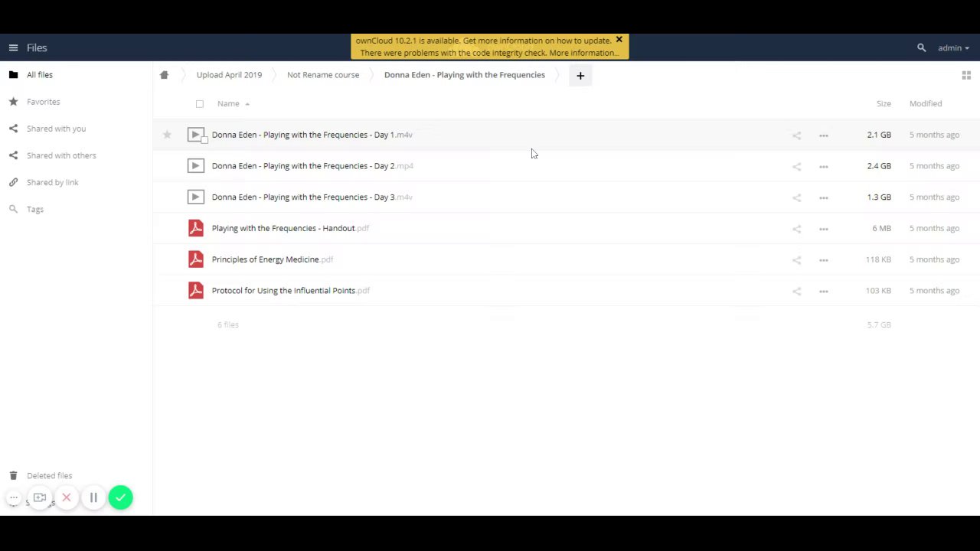Open Donna Eden Day 2.mp4 file name
The height and width of the screenshot is (551, 980).
tap(312, 166)
